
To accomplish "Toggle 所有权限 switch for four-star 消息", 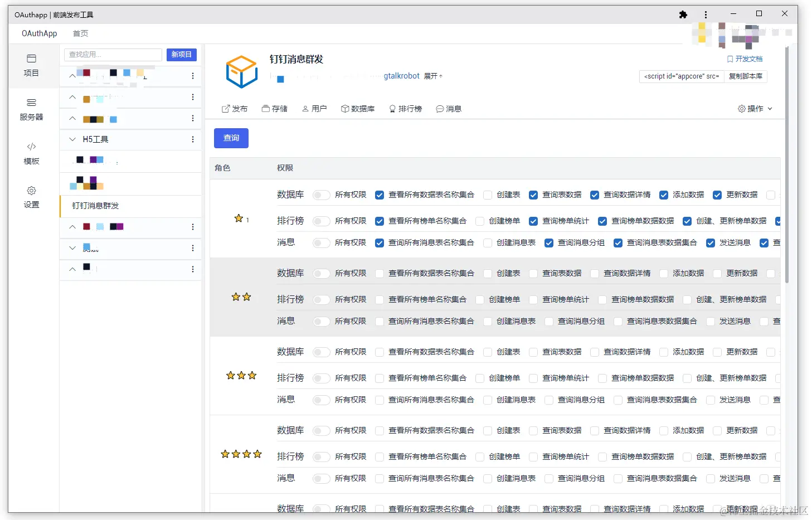I will (321, 479).
